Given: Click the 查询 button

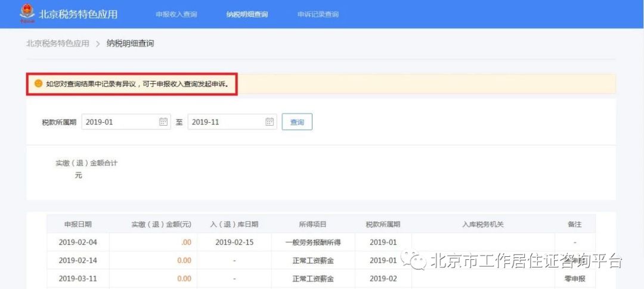Looking at the screenshot, I should tap(297, 122).
